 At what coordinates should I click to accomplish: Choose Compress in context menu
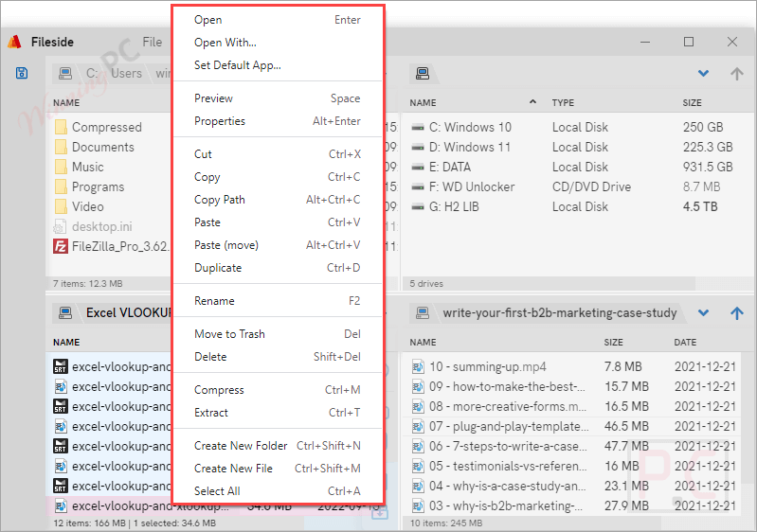coord(278,390)
